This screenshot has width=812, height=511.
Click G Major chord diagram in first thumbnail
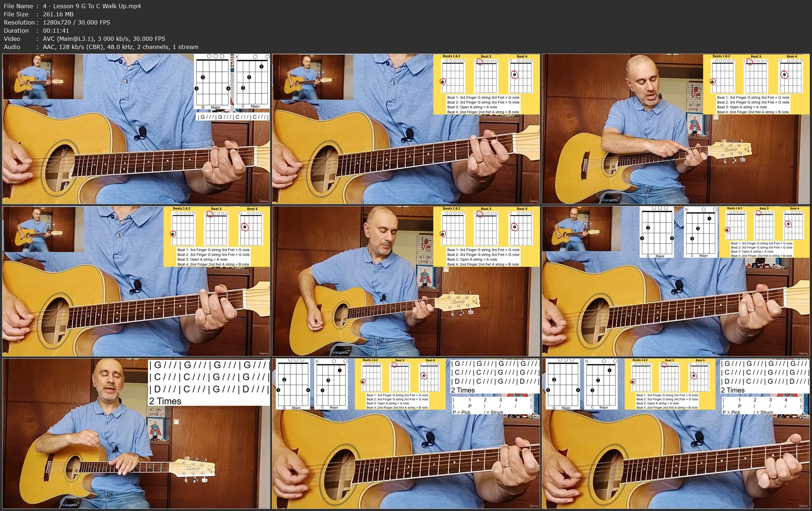(212, 82)
